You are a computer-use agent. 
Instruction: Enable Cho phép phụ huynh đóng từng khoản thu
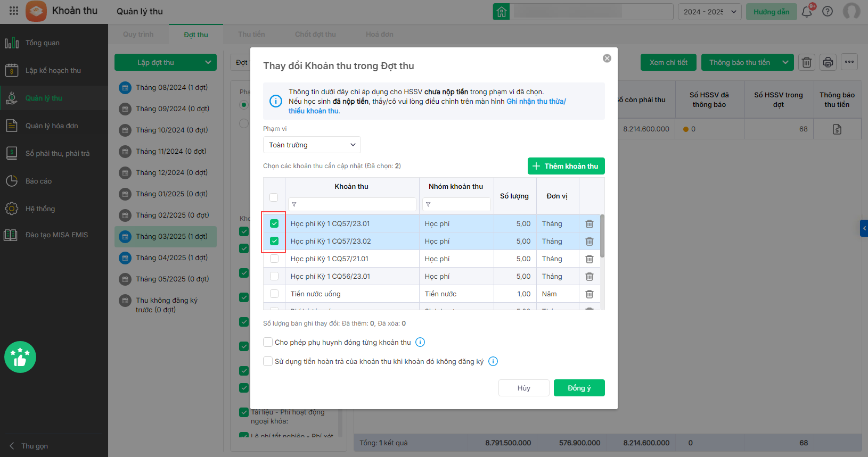[268, 342]
